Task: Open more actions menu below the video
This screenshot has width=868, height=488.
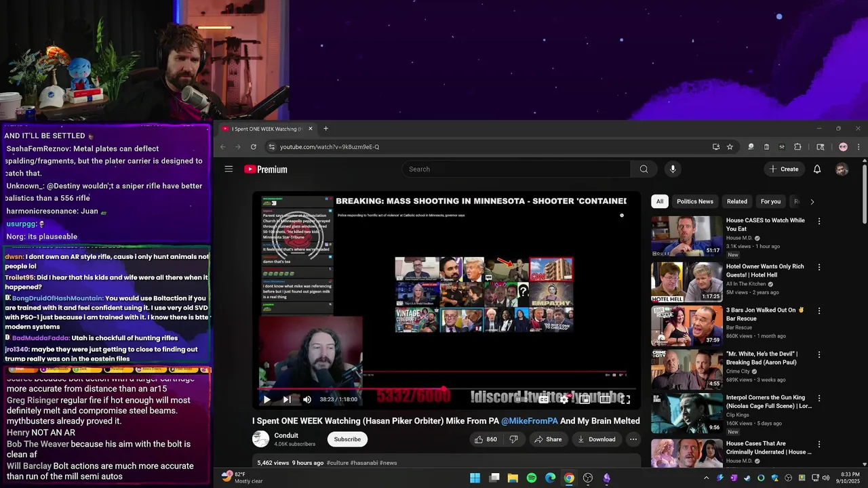Action: coord(633,439)
